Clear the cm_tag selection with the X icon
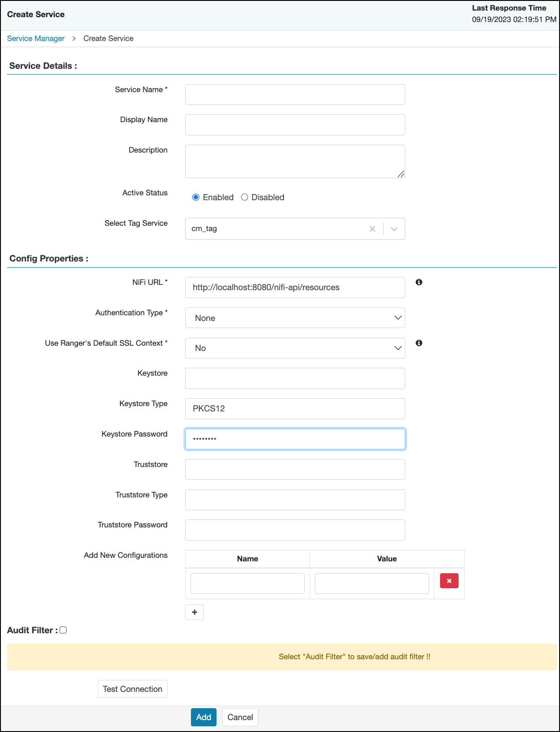Image resolution: width=560 pixels, height=732 pixels. click(372, 229)
